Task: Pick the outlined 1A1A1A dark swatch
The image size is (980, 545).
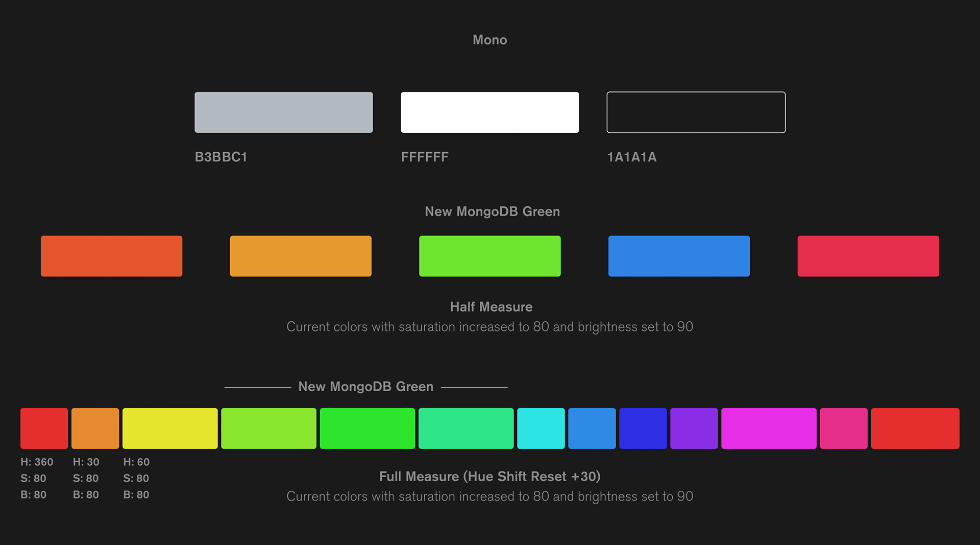Action: pyautogui.click(x=696, y=112)
